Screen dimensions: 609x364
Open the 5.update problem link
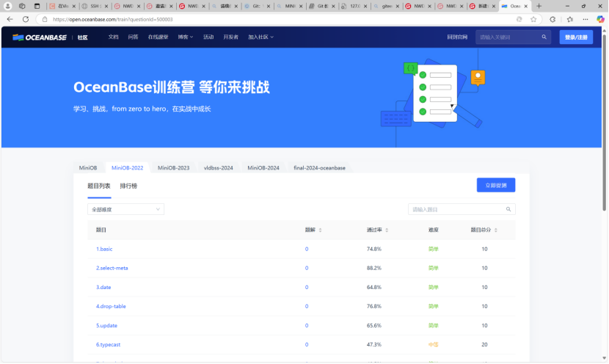click(x=106, y=326)
